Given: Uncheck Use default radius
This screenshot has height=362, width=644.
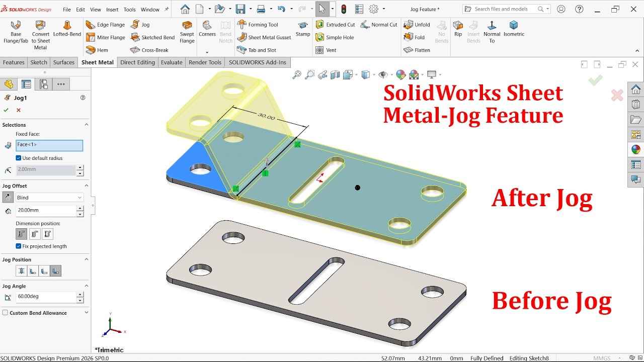Looking at the screenshot, I should click(19, 158).
